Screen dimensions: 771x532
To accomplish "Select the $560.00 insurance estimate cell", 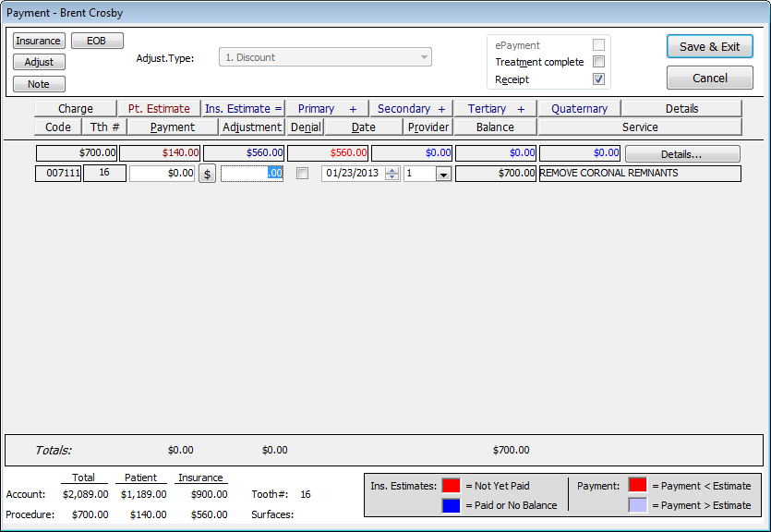I will [x=244, y=153].
